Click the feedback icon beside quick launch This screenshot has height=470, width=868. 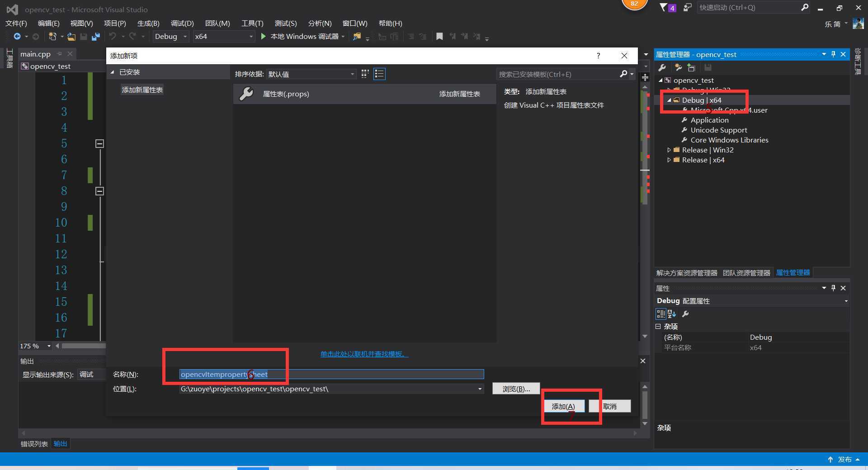(687, 7)
